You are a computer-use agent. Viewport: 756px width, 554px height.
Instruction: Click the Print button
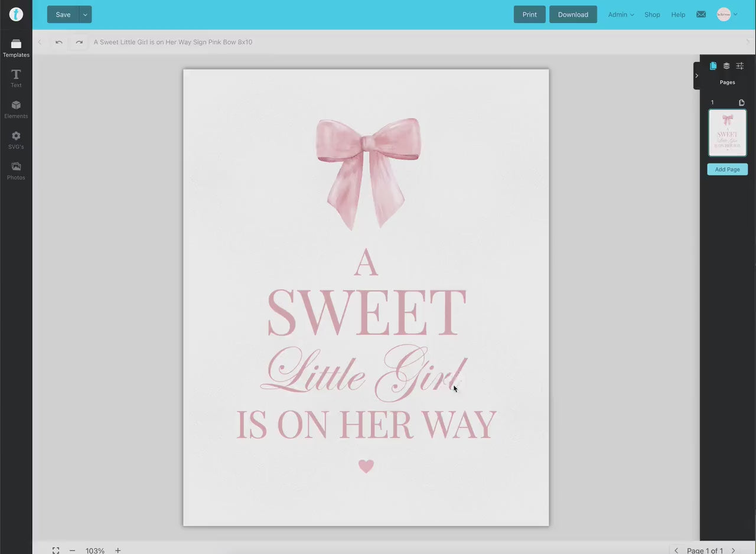pos(530,15)
